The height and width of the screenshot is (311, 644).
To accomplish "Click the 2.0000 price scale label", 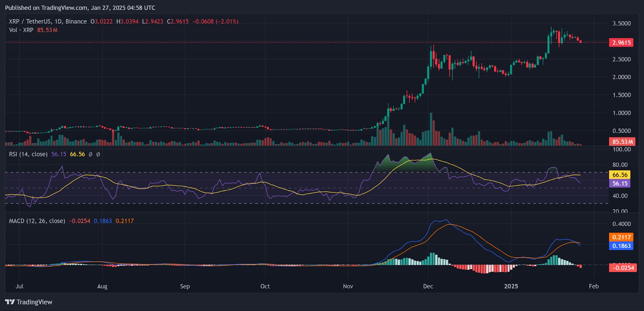I will (x=621, y=77).
